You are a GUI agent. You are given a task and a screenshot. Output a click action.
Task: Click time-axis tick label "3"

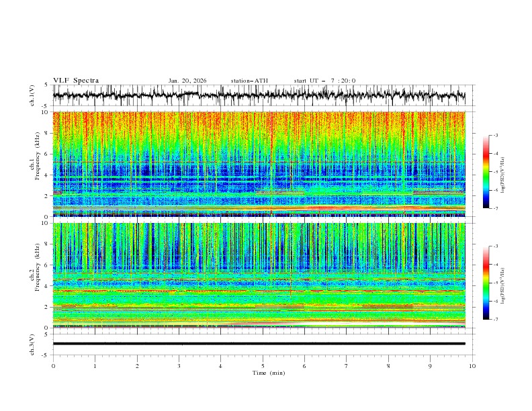[x=179, y=366]
